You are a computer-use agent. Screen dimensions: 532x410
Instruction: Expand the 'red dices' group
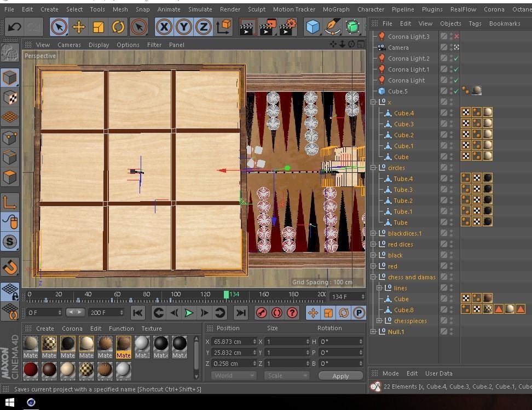tap(373, 244)
